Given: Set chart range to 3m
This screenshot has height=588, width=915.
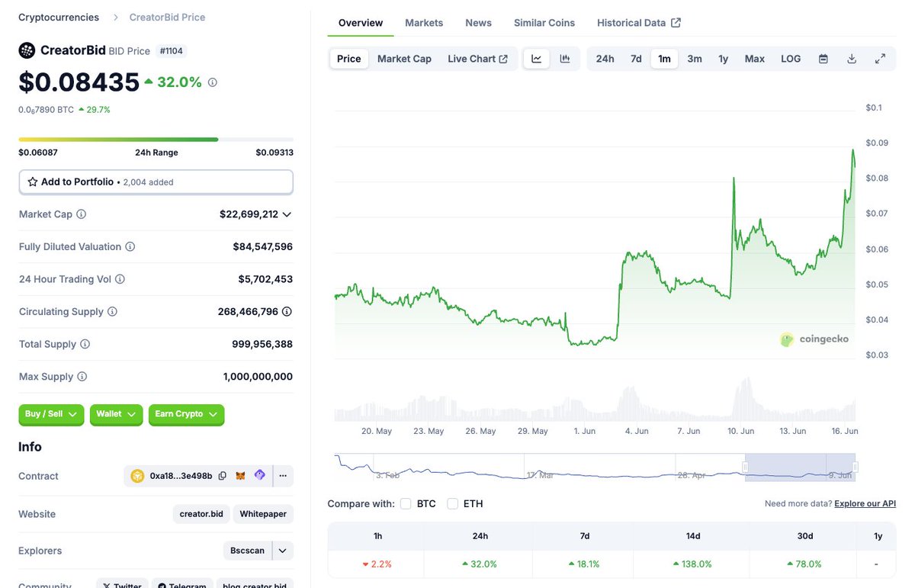Looking at the screenshot, I should coord(695,59).
